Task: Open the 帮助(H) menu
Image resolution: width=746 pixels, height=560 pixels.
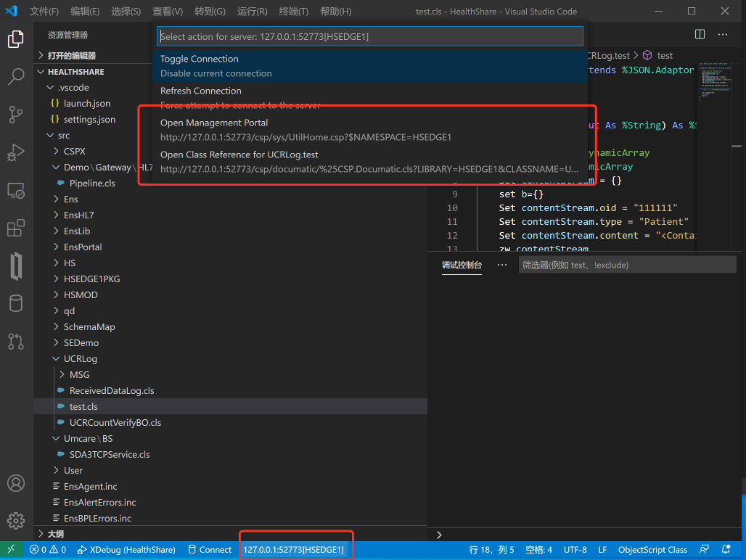Action: pos(335,12)
